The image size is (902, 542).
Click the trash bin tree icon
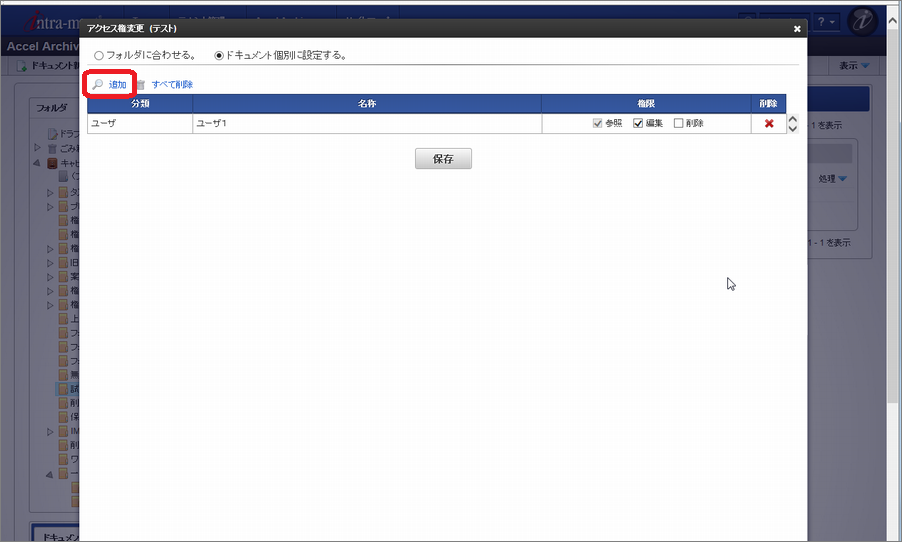pyautogui.click(x=52, y=148)
